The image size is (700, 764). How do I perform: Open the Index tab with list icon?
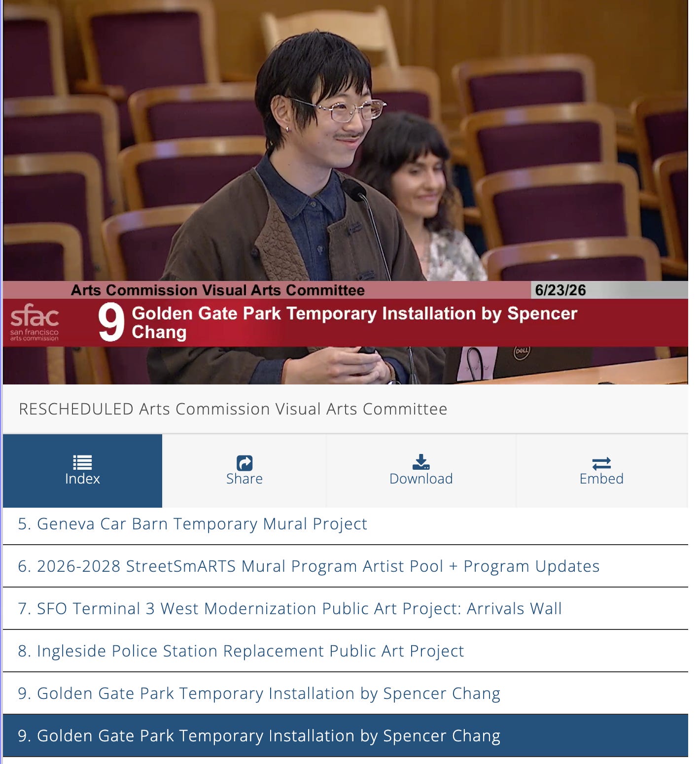tap(82, 471)
